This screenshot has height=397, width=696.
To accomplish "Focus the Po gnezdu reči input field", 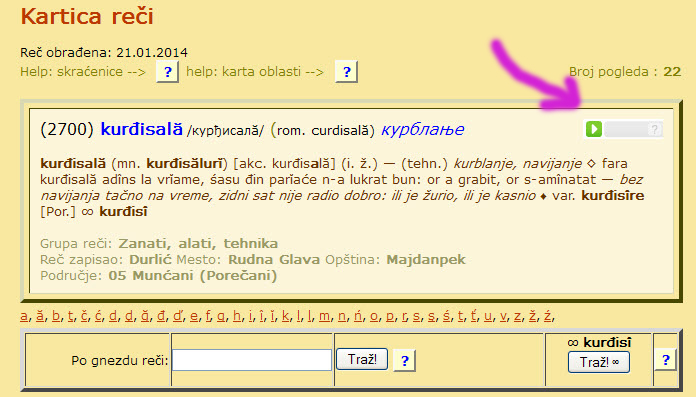I will pyautogui.click(x=252, y=360).
